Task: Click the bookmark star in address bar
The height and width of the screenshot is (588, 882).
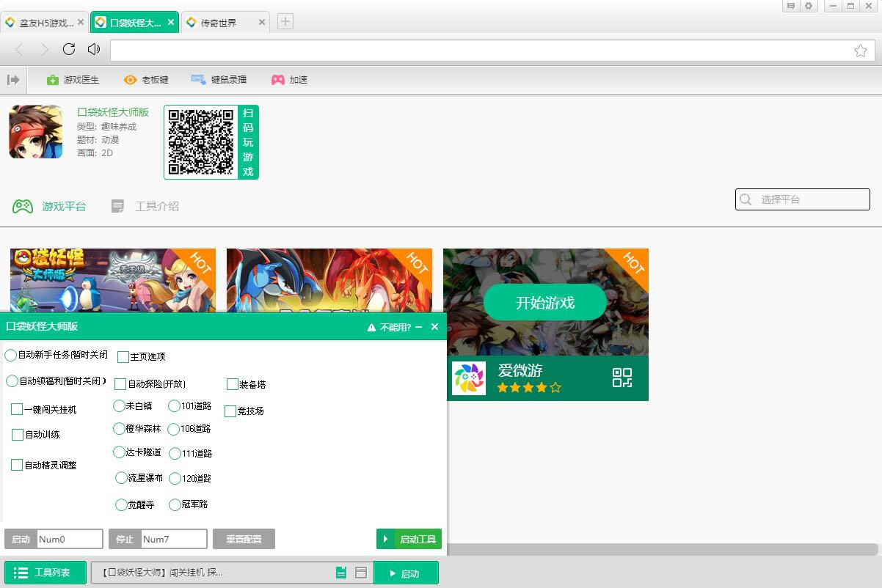Action: coord(861,51)
